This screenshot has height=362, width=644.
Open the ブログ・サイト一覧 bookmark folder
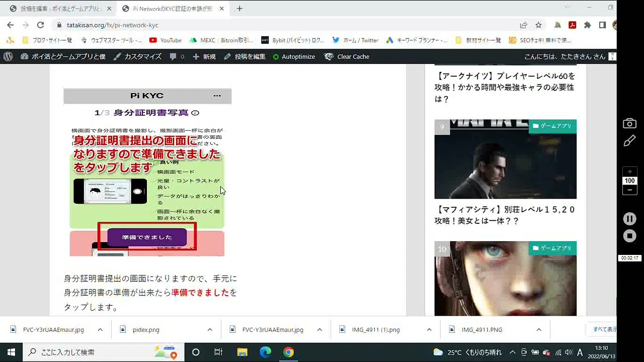coord(47,40)
